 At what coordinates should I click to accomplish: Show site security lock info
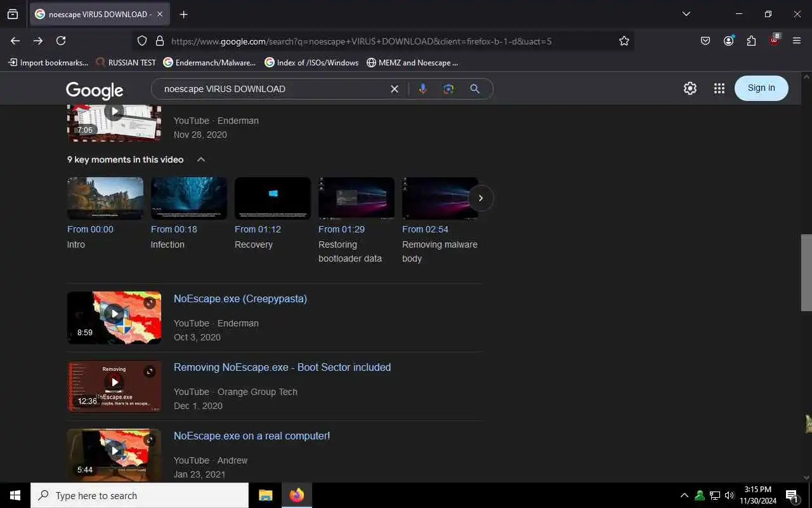pos(159,41)
